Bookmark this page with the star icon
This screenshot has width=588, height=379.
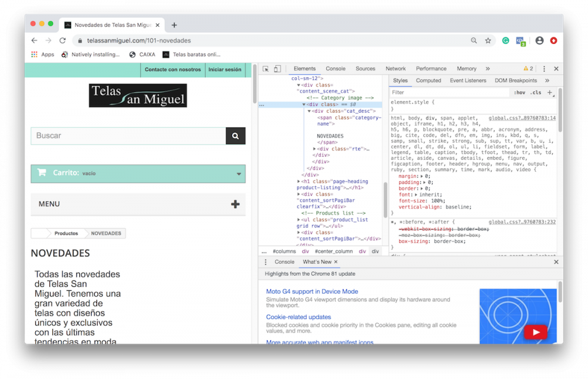pos(488,41)
